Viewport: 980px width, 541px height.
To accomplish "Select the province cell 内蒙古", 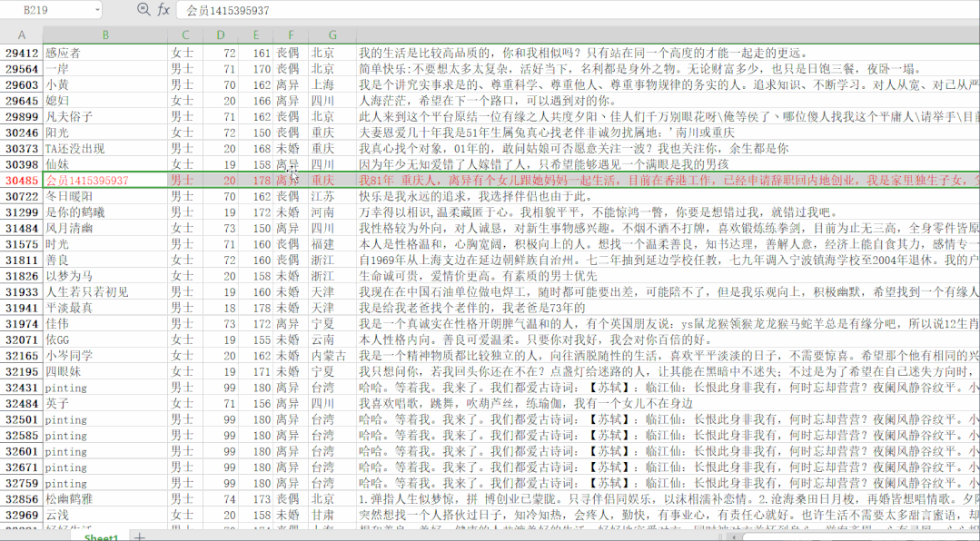I will 332,356.
